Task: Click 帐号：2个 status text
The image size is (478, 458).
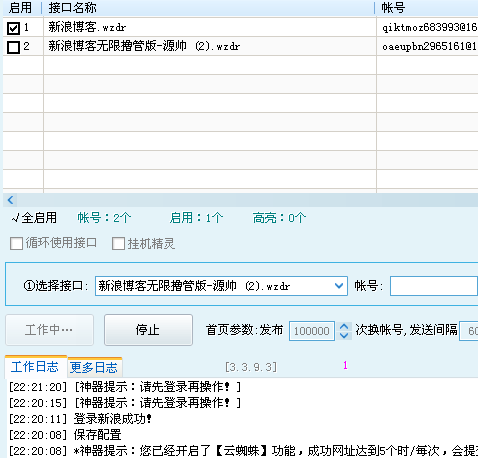Action: [x=104, y=218]
